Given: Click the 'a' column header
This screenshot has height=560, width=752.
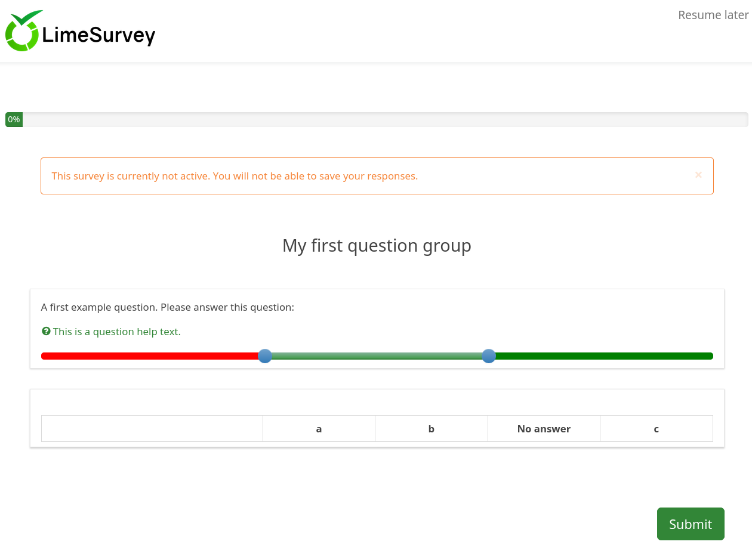Looking at the screenshot, I should 319,429.
